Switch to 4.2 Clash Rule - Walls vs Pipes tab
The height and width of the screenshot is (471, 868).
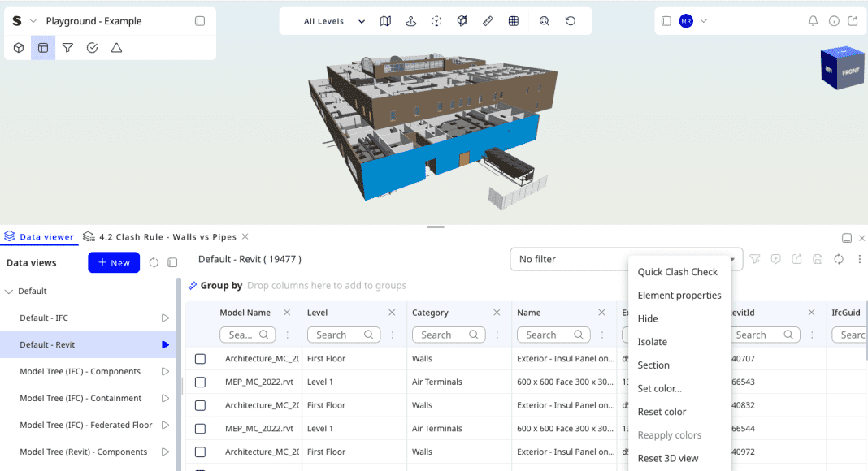point(167,237)
